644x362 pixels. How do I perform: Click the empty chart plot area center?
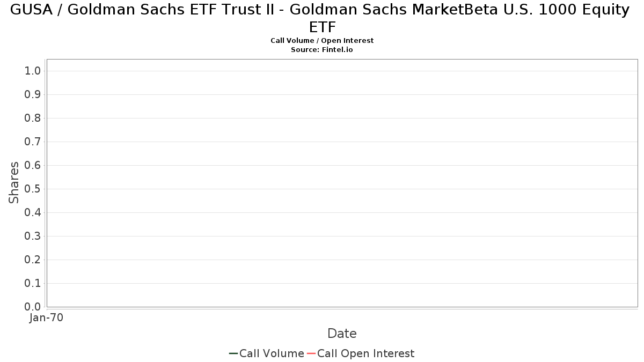click(342, 183)
